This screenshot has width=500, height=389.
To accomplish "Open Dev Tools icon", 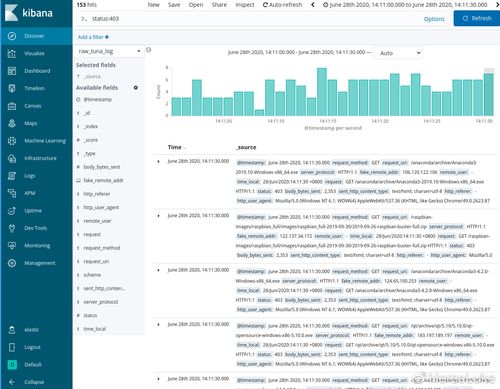I will tap(12, 228).
